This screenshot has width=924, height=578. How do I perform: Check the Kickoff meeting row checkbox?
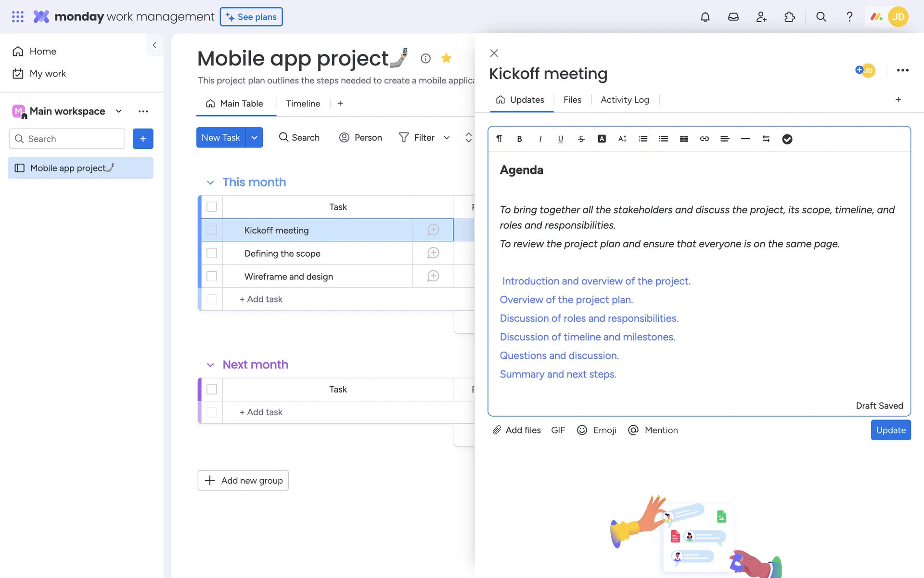[x=212, y=230]
